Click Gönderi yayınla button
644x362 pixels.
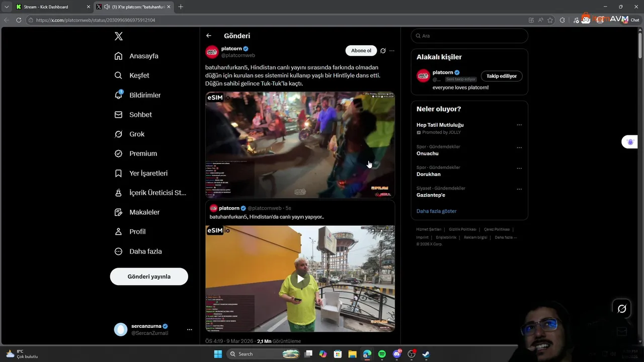pos(149,277)
